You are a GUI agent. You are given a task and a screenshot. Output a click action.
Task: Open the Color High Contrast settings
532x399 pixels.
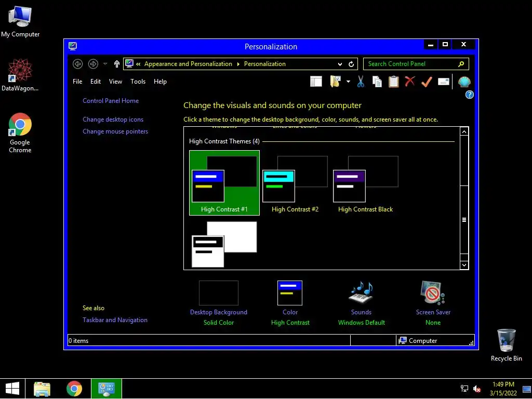tap(290, 303)
